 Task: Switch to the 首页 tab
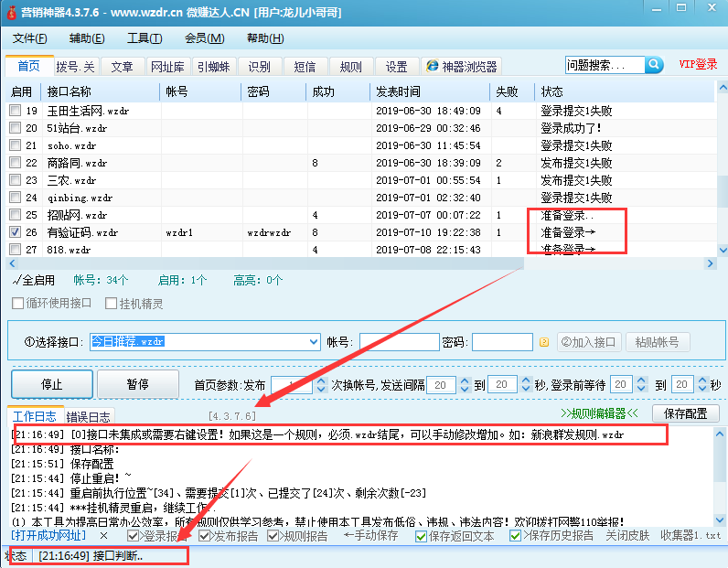click(28, 66)
